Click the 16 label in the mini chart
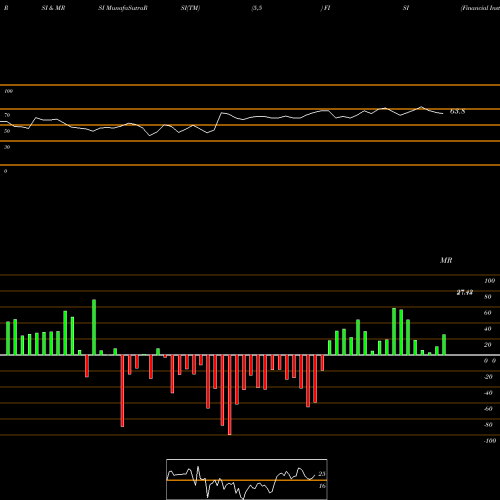The image size is (500, 500). [x=322, y=486]
